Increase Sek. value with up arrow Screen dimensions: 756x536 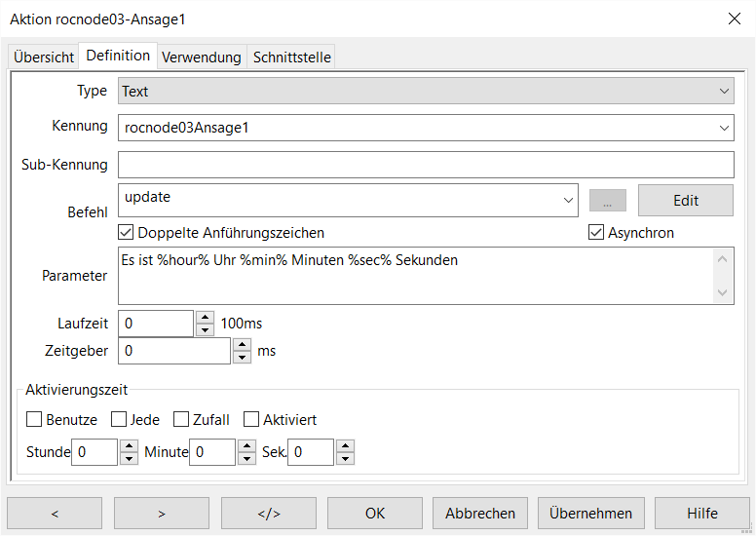(345, 446)
